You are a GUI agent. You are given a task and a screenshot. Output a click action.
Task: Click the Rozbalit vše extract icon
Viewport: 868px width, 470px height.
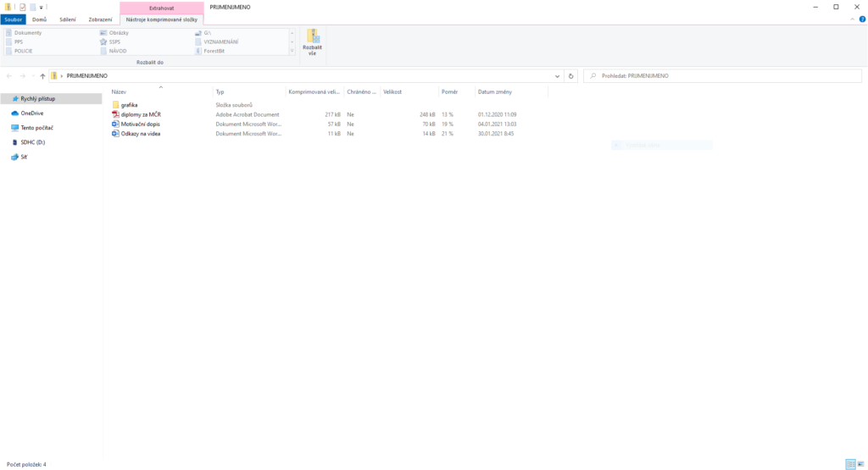312,41
